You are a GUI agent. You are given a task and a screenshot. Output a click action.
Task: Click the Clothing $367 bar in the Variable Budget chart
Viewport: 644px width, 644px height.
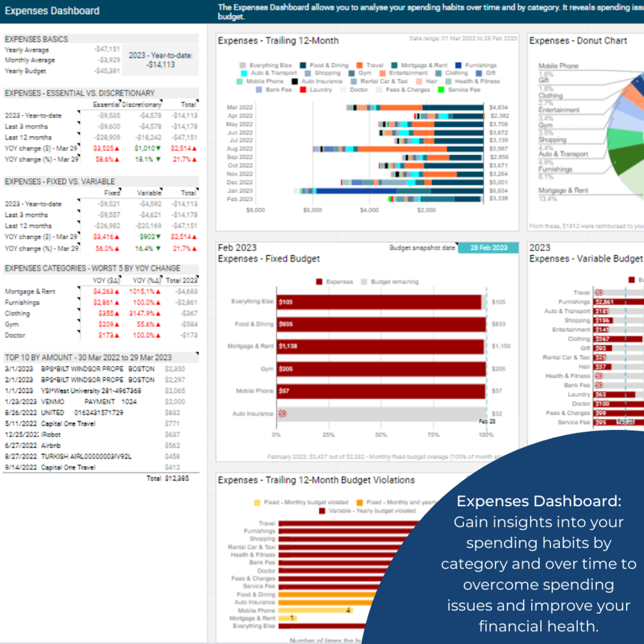(618, 339)
